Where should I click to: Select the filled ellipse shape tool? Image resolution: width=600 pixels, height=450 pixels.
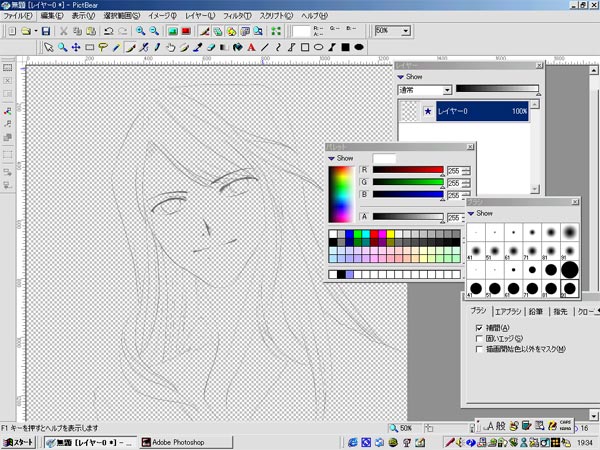pos(359,47)
